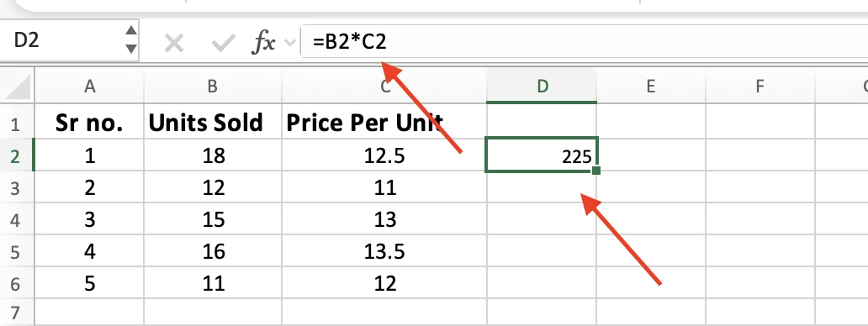Expand the fx dropdown chevron
The height and width of the screenshot is (326, 868).
coord(289,43)
